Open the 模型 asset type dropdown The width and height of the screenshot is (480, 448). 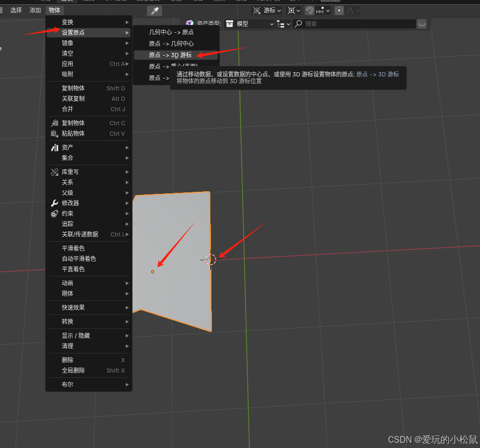(x=249, y=24)
